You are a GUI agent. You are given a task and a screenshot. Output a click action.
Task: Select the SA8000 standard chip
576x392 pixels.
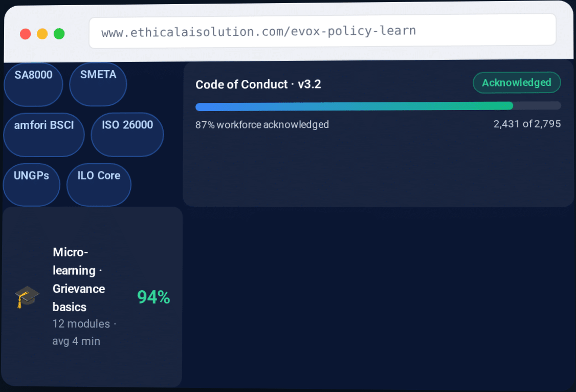(x=33, y=84)
